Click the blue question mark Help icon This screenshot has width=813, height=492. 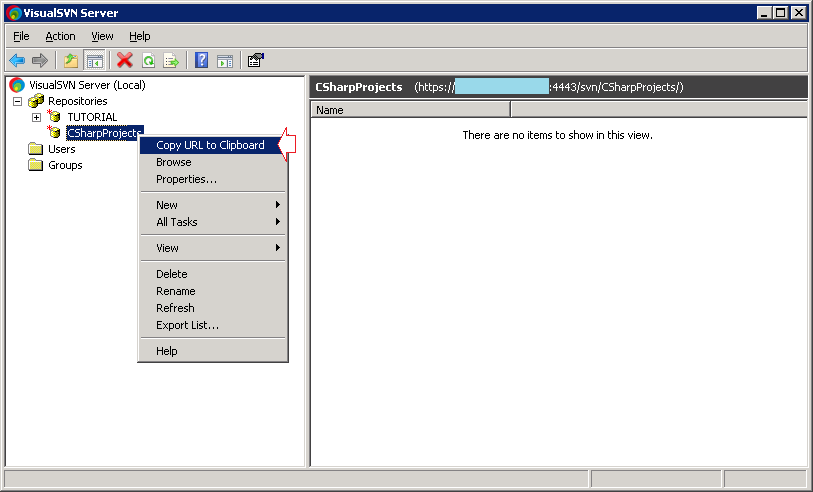[201, 61]
